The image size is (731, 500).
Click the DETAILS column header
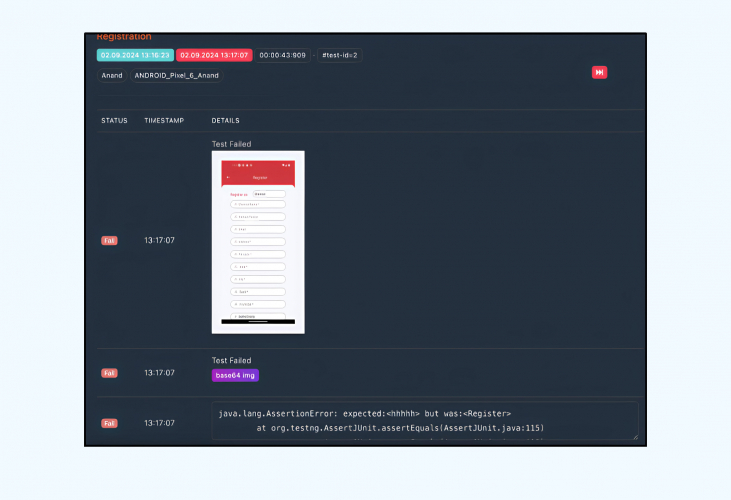tap(226, 121)
